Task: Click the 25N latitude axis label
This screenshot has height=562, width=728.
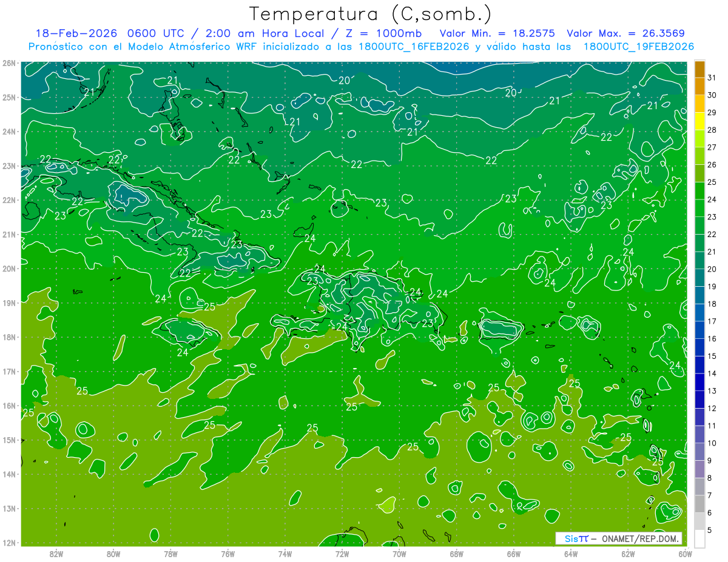Action: point(8,97)
